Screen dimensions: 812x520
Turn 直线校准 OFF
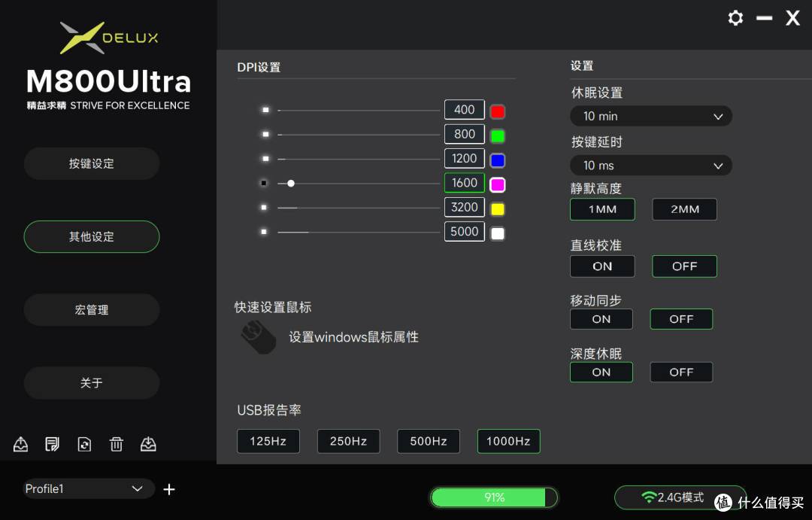point(685,266)
